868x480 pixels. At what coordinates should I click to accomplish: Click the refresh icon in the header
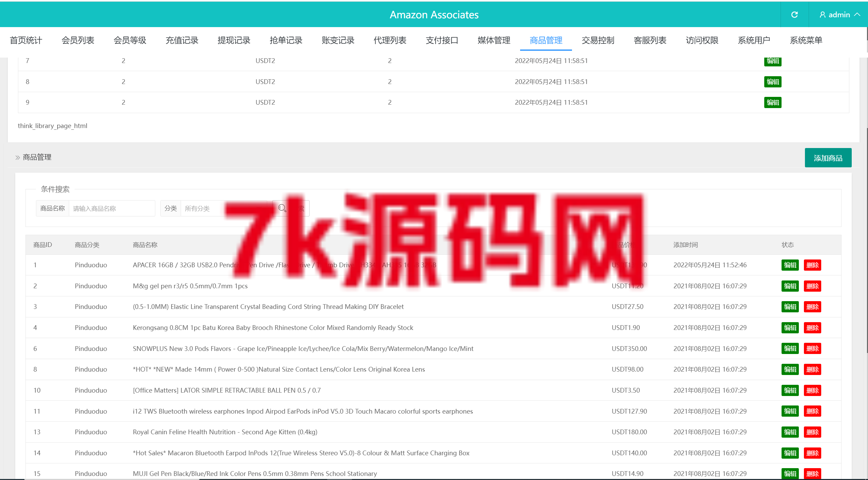coord(794,15)
